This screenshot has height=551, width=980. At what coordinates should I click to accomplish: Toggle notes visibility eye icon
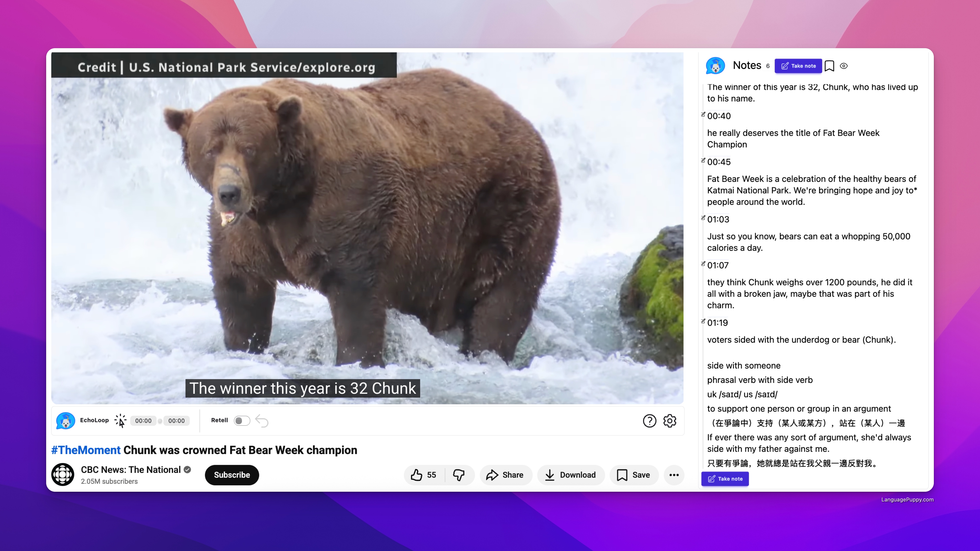[844, 66]
